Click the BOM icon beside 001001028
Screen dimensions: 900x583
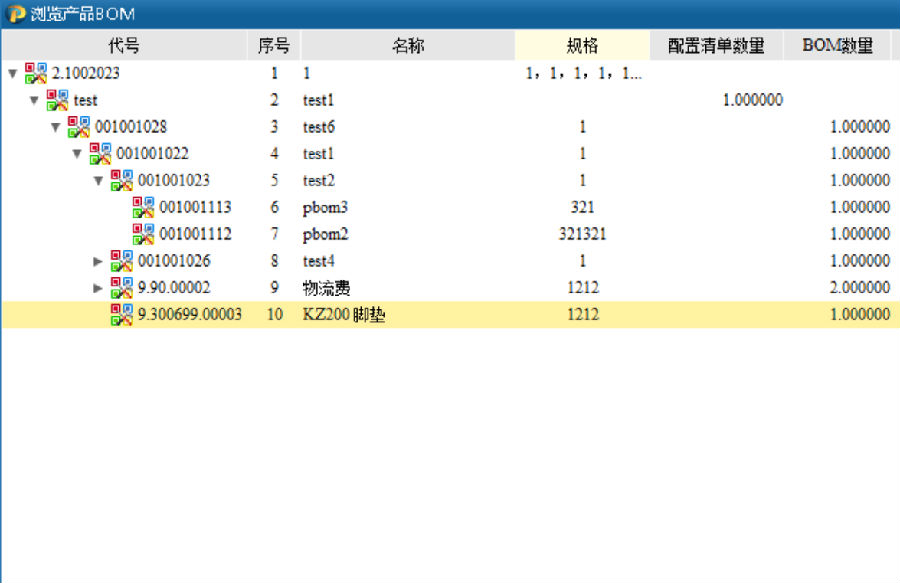[x=79, y=127]
